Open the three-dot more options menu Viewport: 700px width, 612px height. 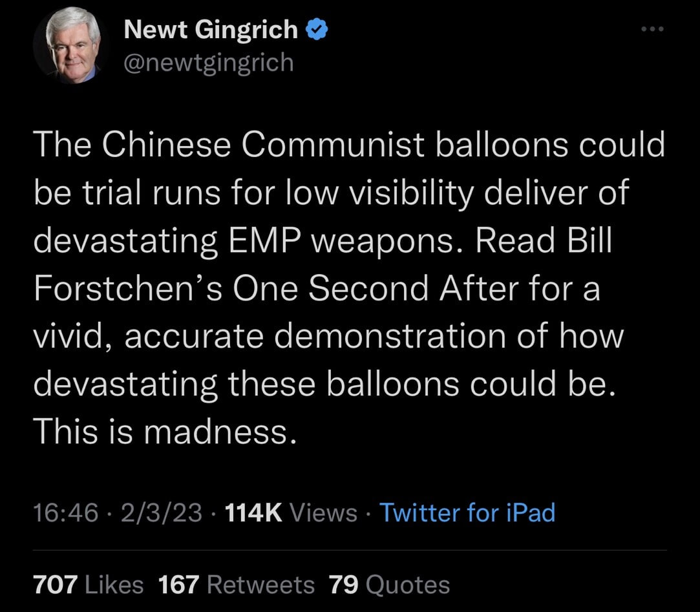(652, 30)
